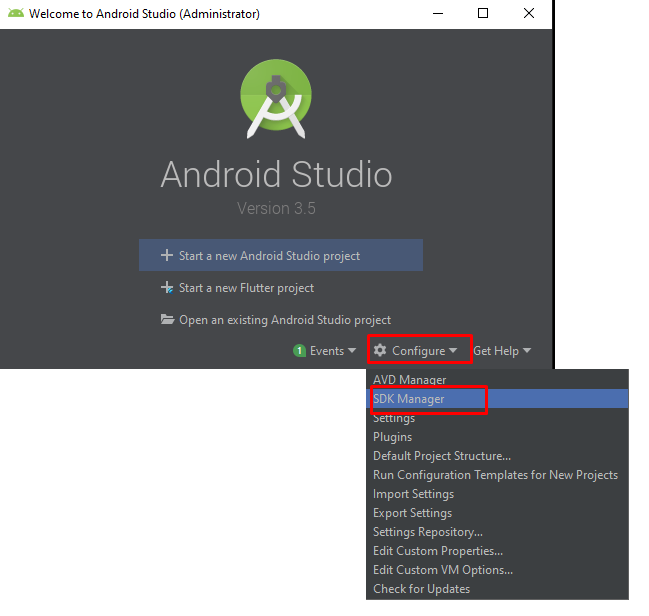The image size is (649, 616).
Task: Open SDK Manager from Configure menu
Action: (409, 399)
